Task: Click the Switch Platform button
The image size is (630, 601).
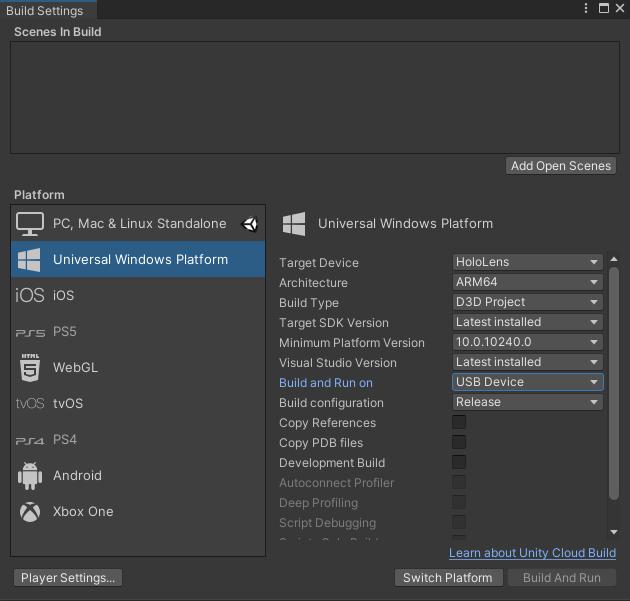Action: click(448, 578)
